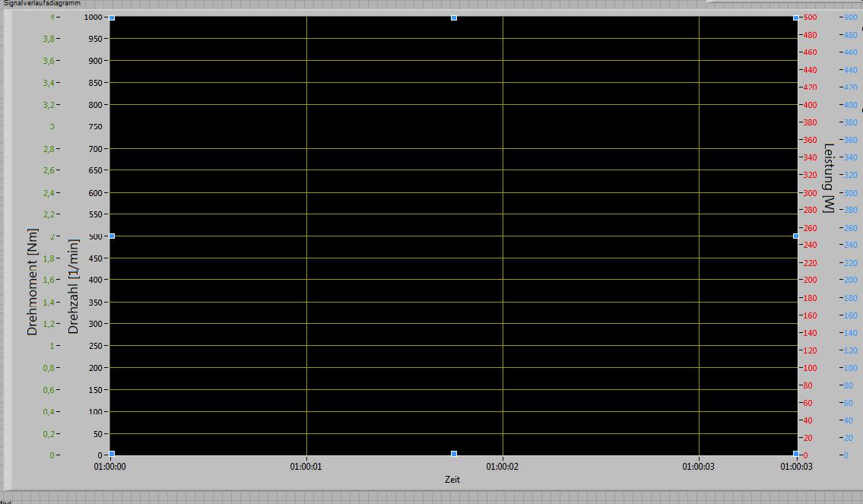Click the blue 180 scale value
This screenshot has height=504, width=863.
pos(850,298)
